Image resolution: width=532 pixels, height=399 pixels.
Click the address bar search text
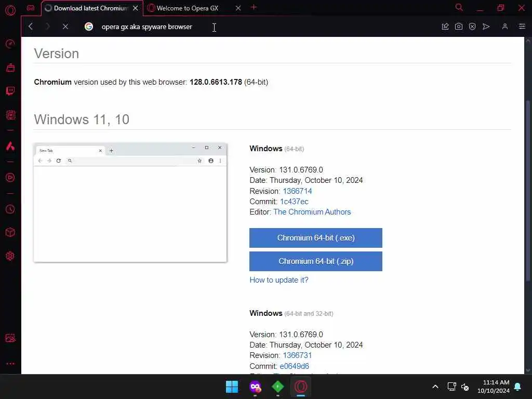(147, 27)
